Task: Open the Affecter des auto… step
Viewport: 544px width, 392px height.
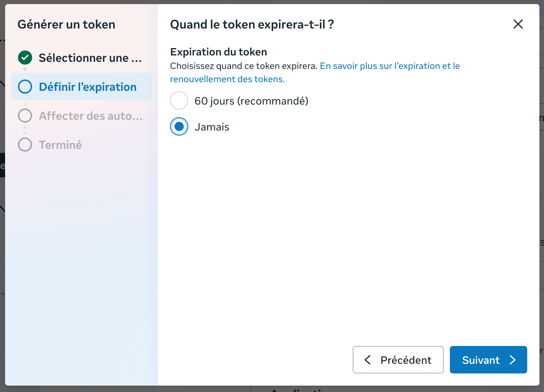Action: [81, 116]
